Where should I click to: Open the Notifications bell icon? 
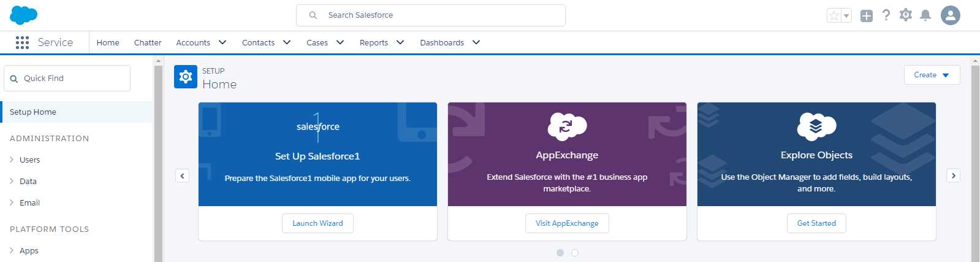click(x=925, y=15)
